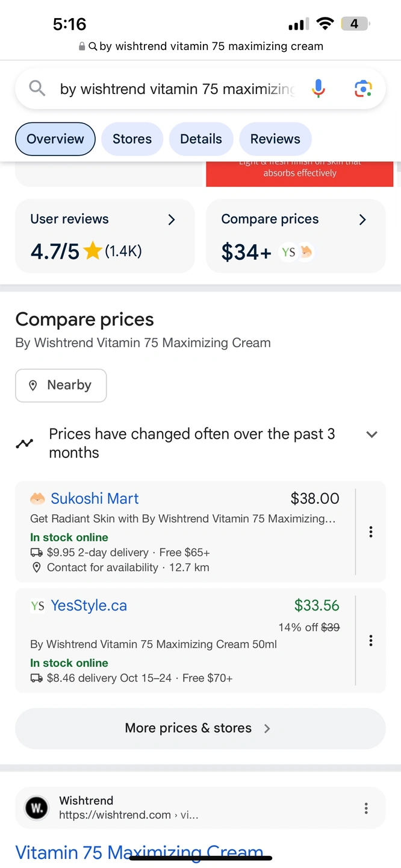Select the Details tab
Image resolution: width=401 pixels, height=868 pixels.
[x=201, y=139]
